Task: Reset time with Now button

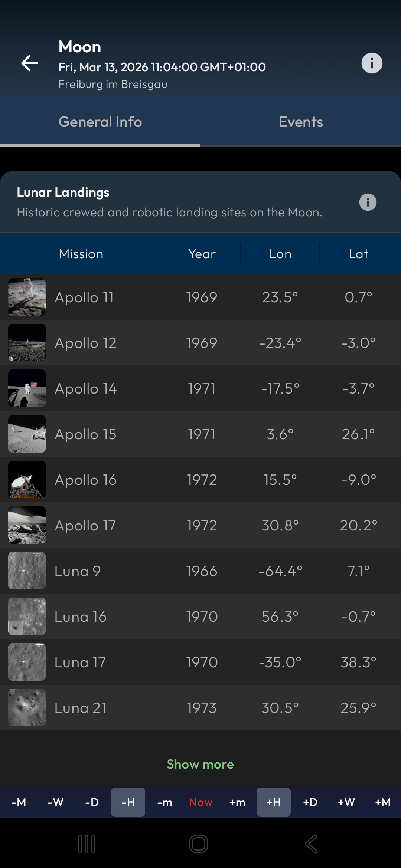Action: click(201, 802)
